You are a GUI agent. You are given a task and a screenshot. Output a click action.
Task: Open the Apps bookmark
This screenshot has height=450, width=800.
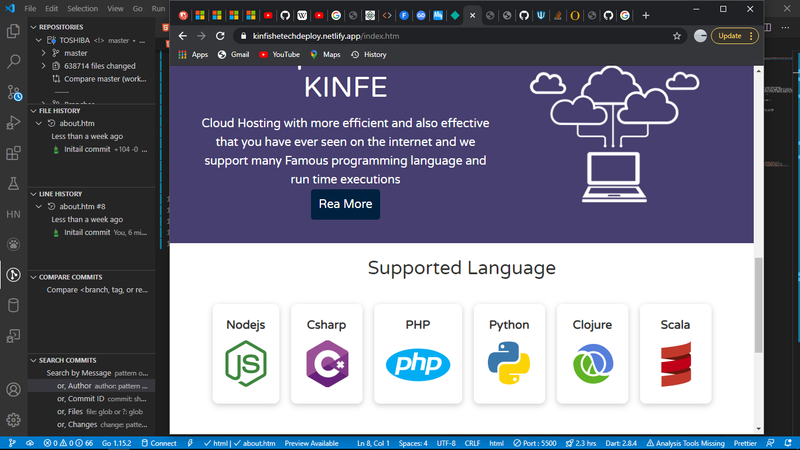tap(193, 55)
